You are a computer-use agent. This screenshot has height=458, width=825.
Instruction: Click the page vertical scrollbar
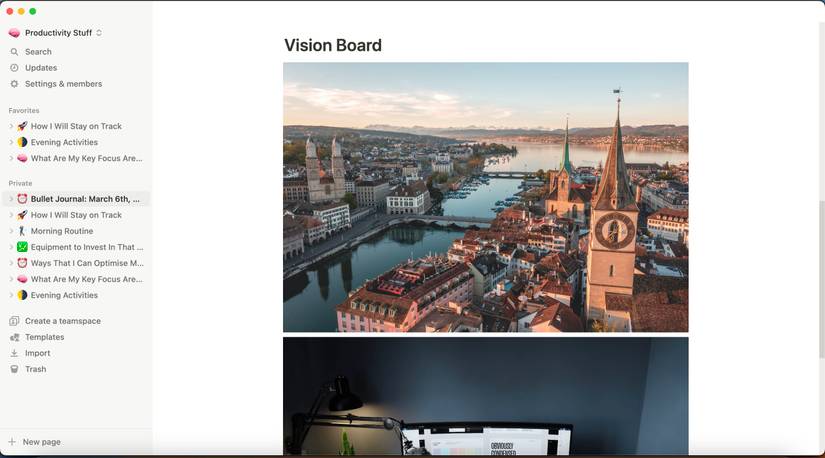(x=821, y=279)
